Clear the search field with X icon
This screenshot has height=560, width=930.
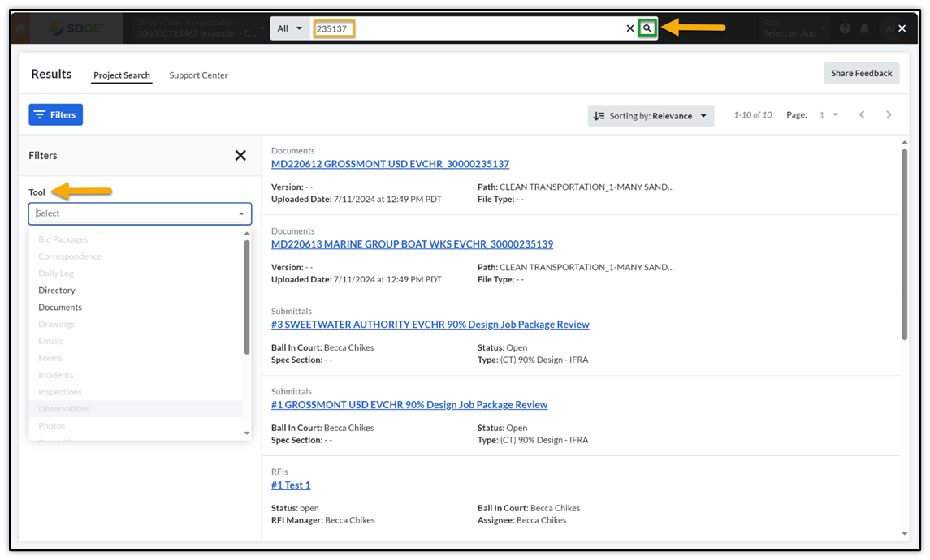click(x=629, y=28)
